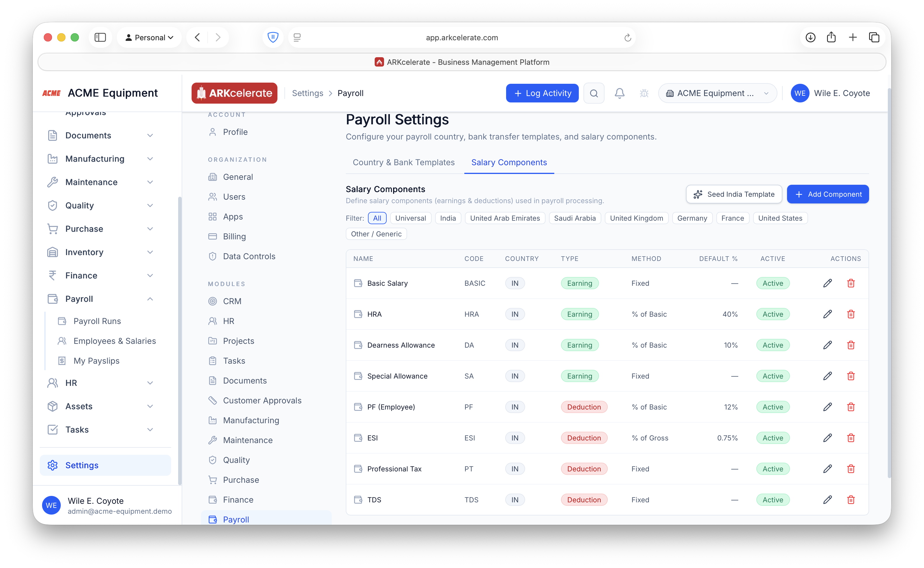
Task: Filter components by All
Action: point(377,218)
